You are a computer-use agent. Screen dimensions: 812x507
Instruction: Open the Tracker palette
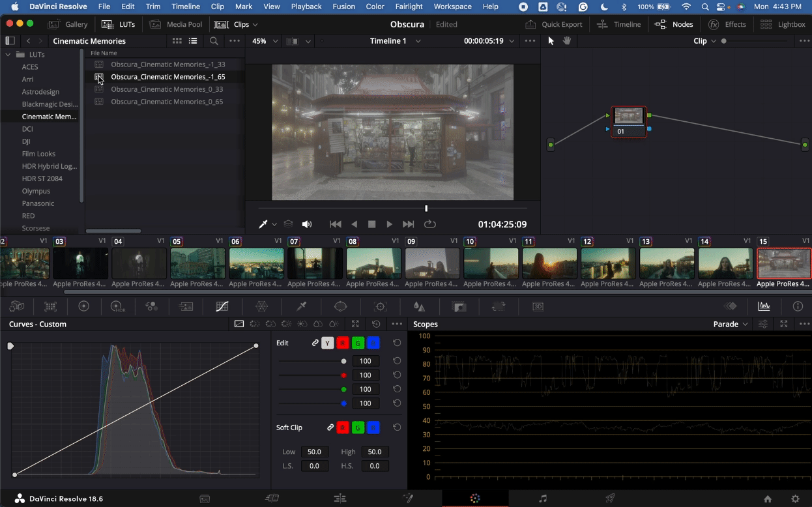(x=381, y=306)
